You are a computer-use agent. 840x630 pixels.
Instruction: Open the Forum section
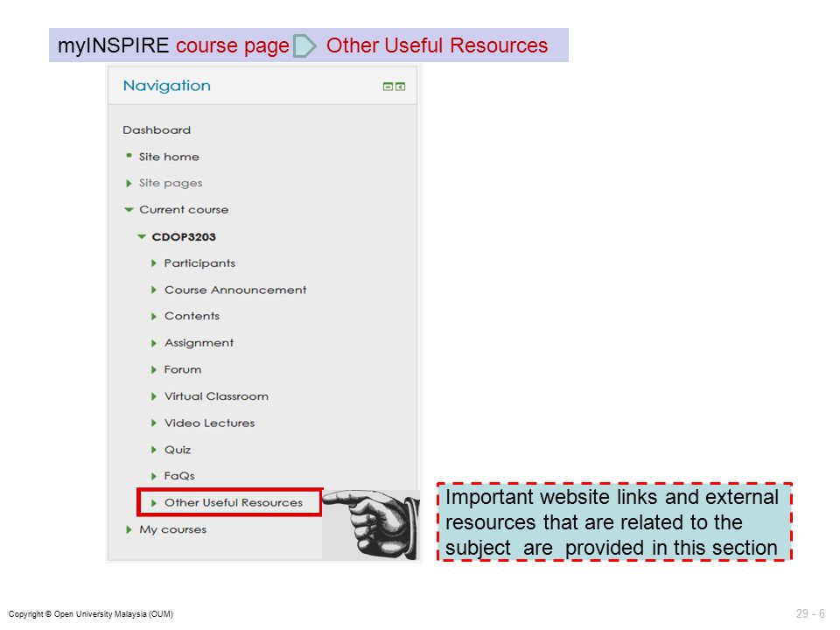click(x=183, y=369)
